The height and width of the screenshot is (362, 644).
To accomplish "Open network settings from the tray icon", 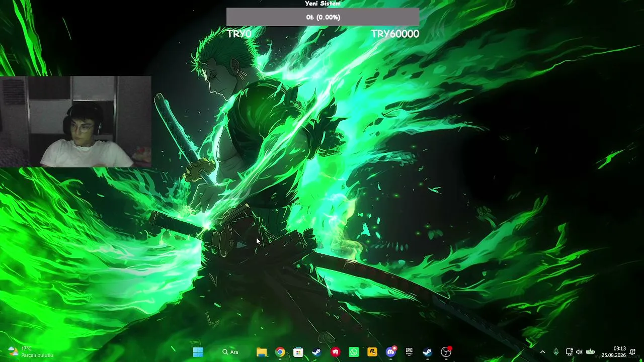I will pyautogui.click(x=569, y=352).
